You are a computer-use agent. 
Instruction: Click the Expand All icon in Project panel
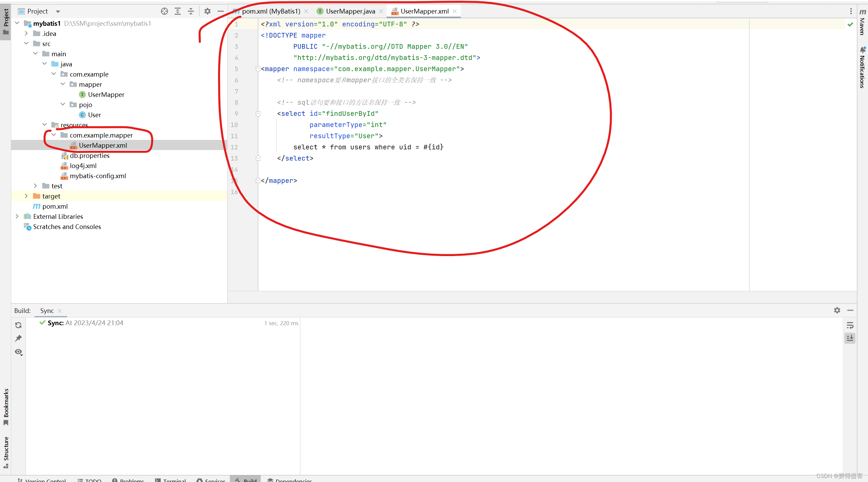[178, 11]
